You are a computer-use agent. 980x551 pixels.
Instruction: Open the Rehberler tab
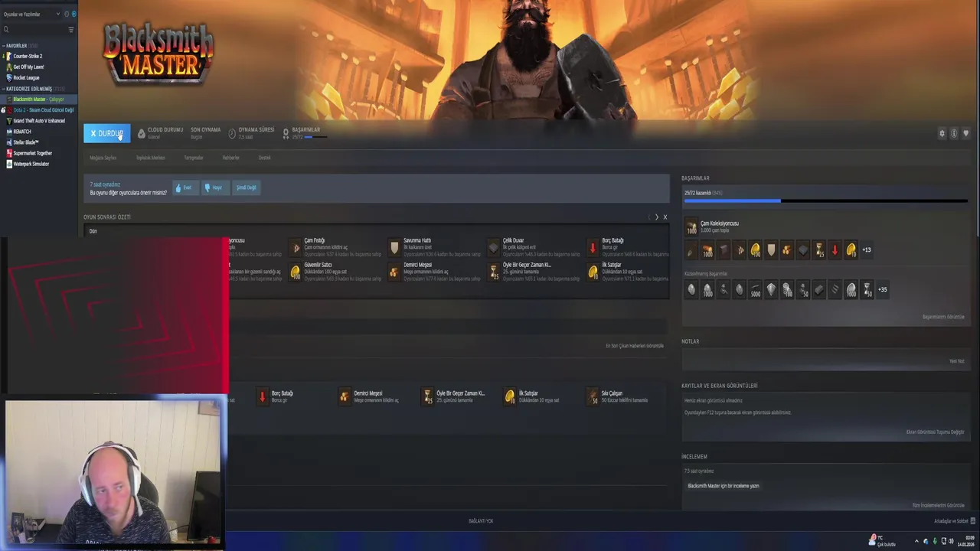(x=230, y=158)
